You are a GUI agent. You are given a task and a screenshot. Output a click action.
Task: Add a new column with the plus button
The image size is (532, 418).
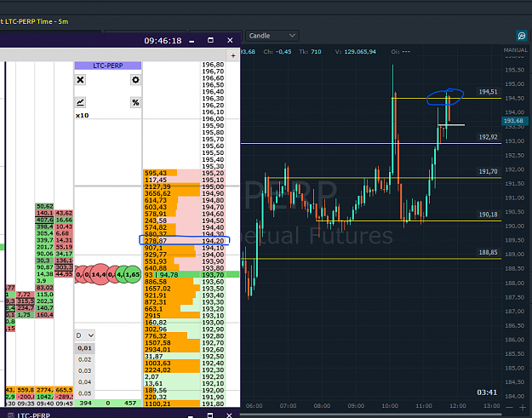click(x=233, y=55)
